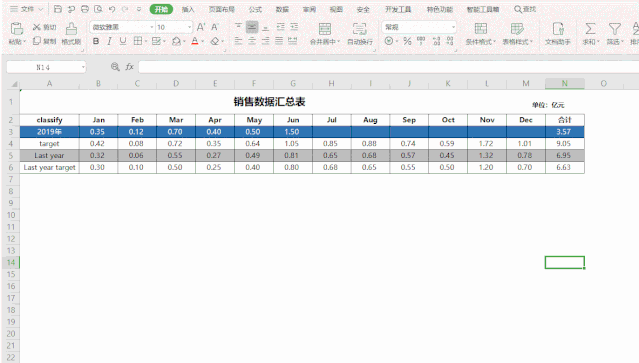639x363 pixels.
Task: Click the 查找 search button
Action: 525,9
